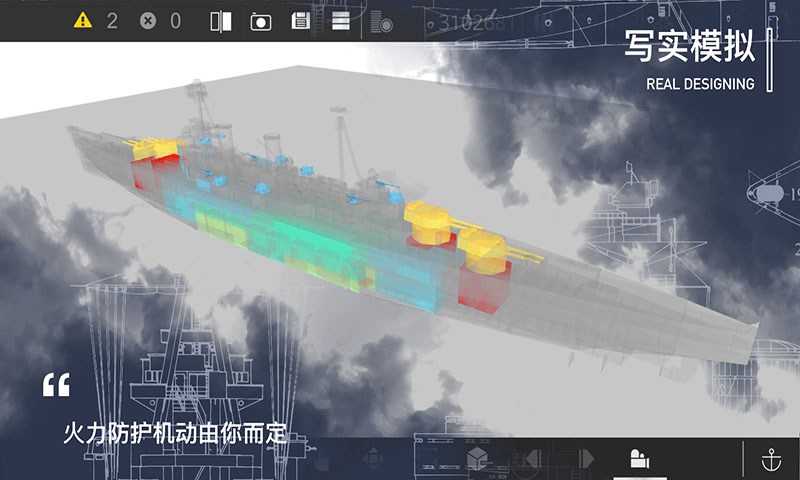Image resolution: width=800 pixels, height=480 pixels.
Task: Switch to the video camera tab
Action: (640, 459)
